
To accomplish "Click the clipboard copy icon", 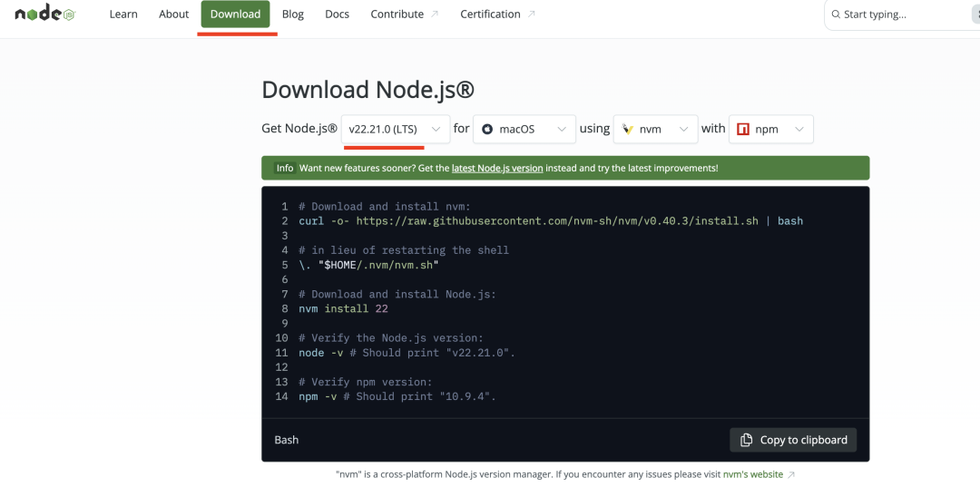I will click(x=746, y=440).
